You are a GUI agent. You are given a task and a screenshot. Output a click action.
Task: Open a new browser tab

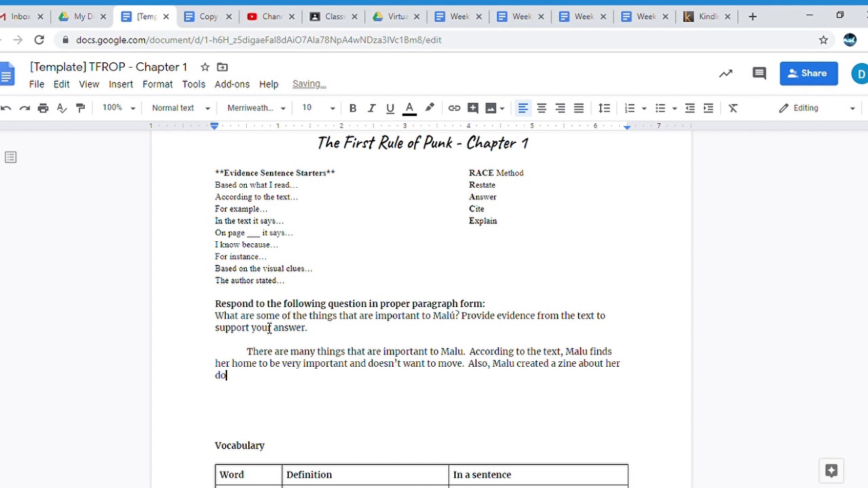point(753,16)
